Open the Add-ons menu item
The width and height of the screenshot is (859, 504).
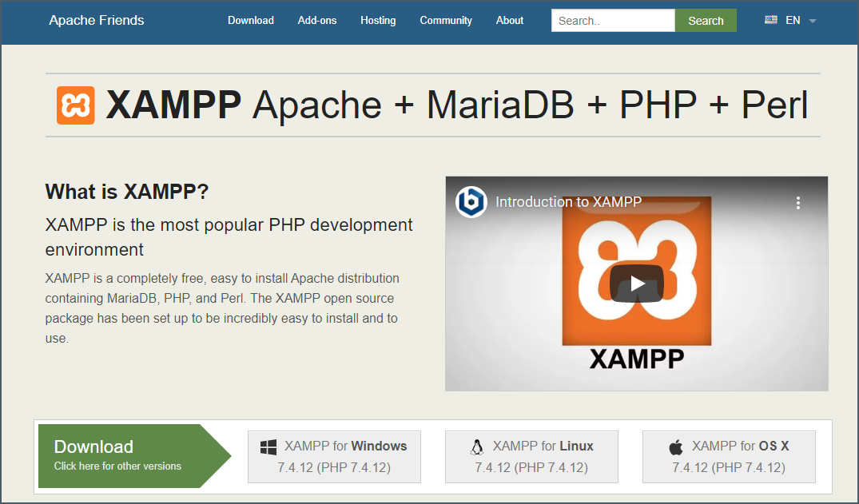317,20
